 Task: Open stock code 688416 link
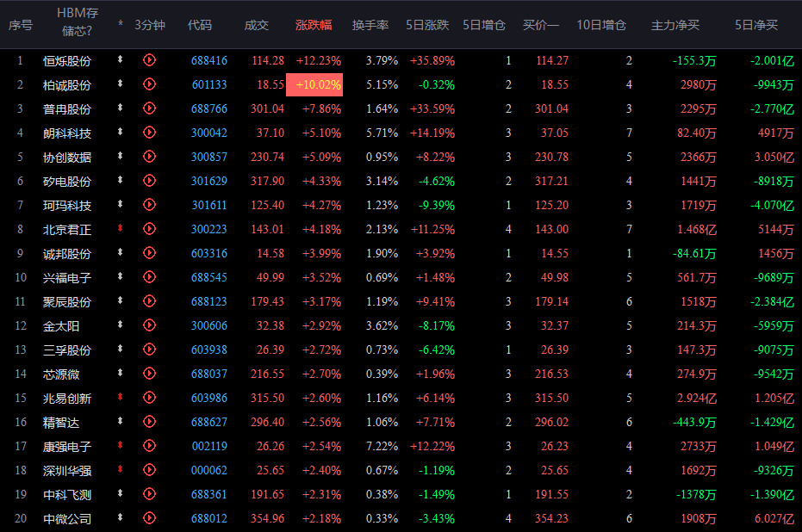coord(209,60)
